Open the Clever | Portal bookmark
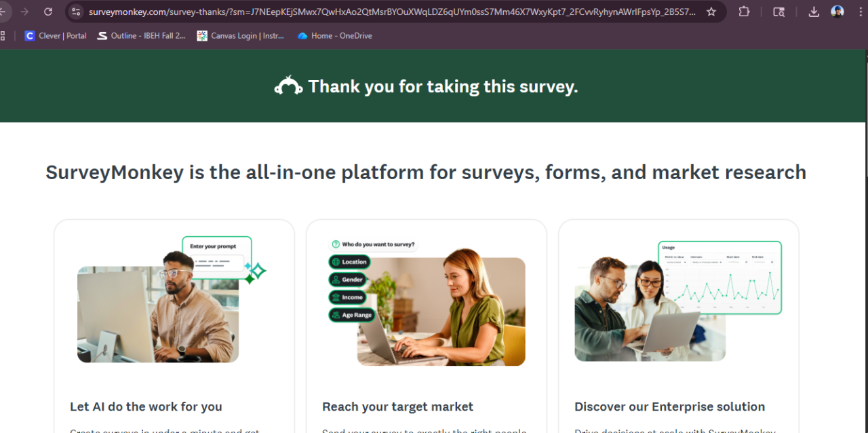The image size is (868, 433). pos(56,36)
